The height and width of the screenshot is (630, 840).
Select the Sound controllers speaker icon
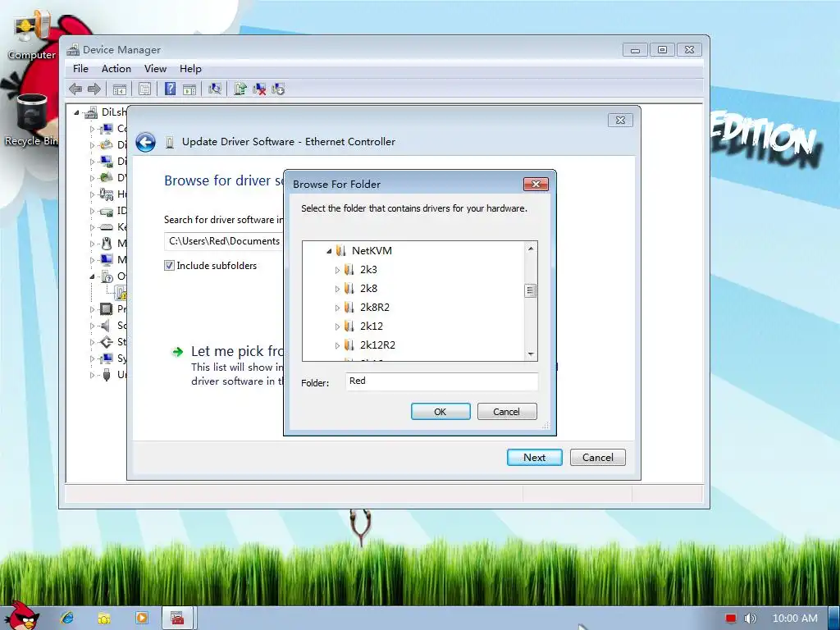(x=106, y=325)
